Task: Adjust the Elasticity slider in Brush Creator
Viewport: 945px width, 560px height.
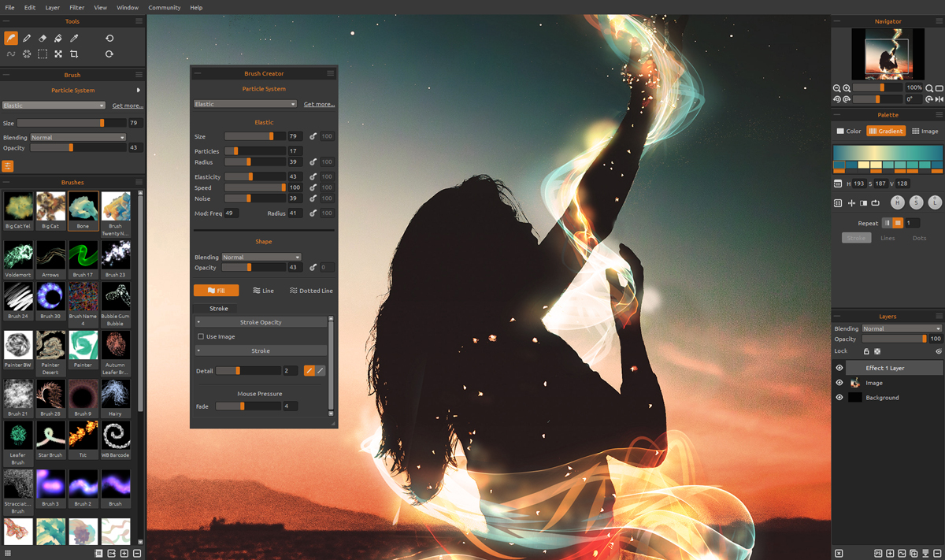Action: pyautogui.click(x=255, y=176)
